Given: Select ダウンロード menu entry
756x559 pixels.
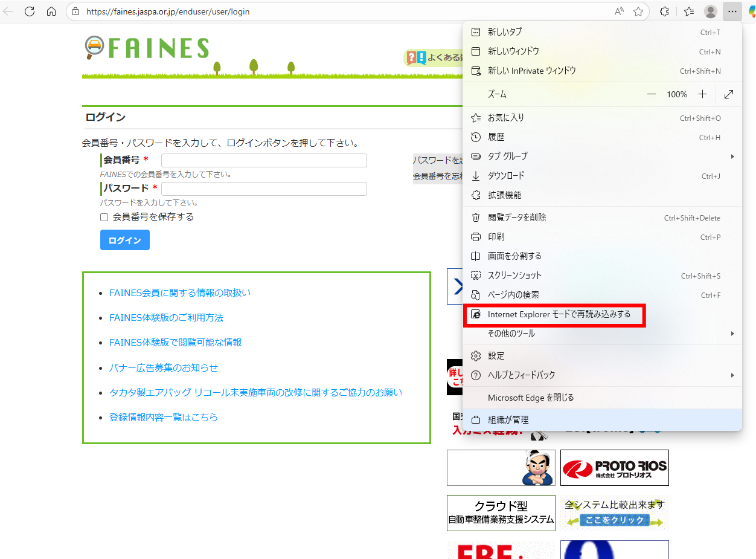Looking at the screenshot, I should [x=602, y=176].
